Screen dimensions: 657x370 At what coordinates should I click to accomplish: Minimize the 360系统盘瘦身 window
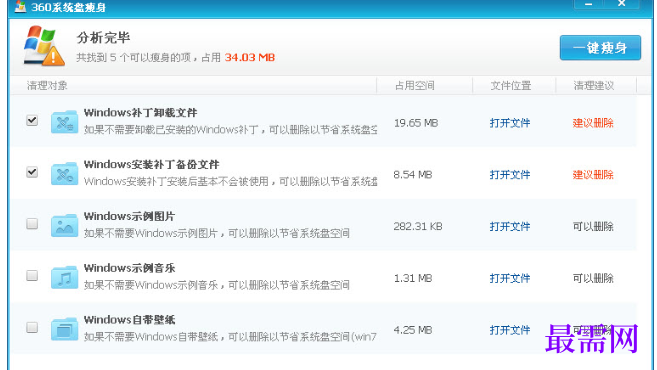point(588,4)
